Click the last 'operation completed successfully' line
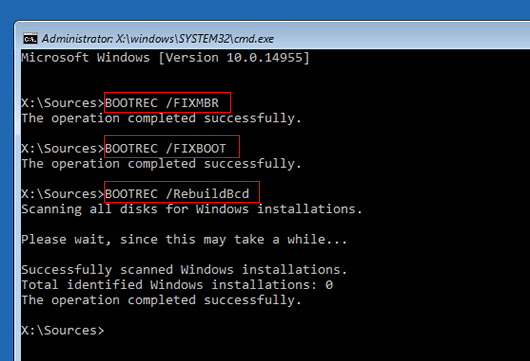Viewport: 530px width, 361px height. point(161,300)
